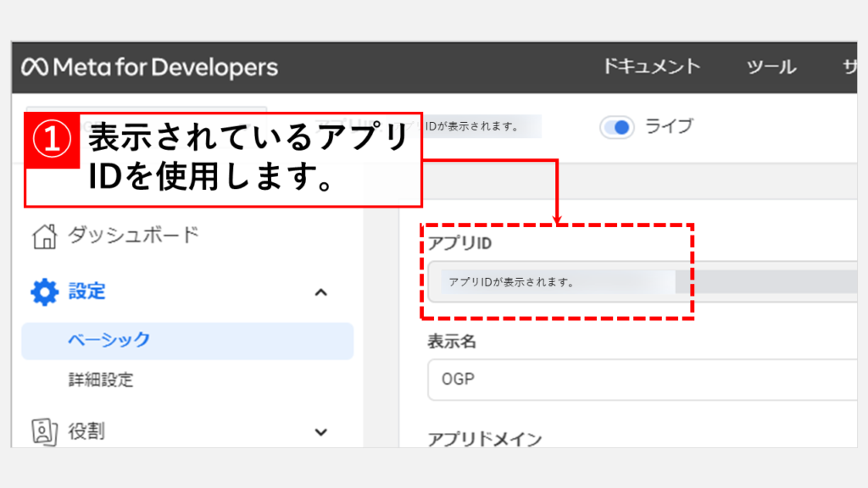The image size is (868, 488).
Task: Click the ダッシュボード house icon
Action: click(44, 236)
